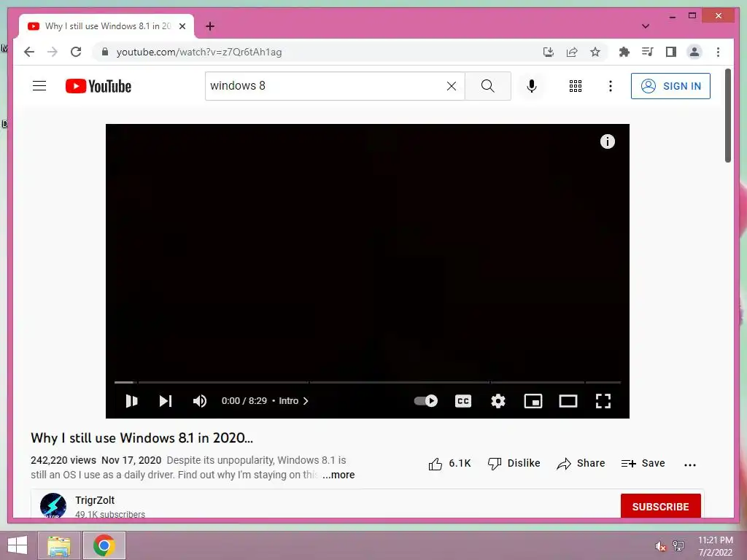Enter full screen mode

[603, 401]
